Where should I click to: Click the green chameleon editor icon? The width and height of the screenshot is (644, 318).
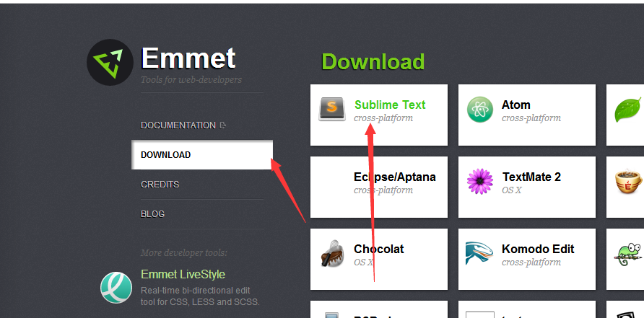pyautogui.click(x=628, y=254)
